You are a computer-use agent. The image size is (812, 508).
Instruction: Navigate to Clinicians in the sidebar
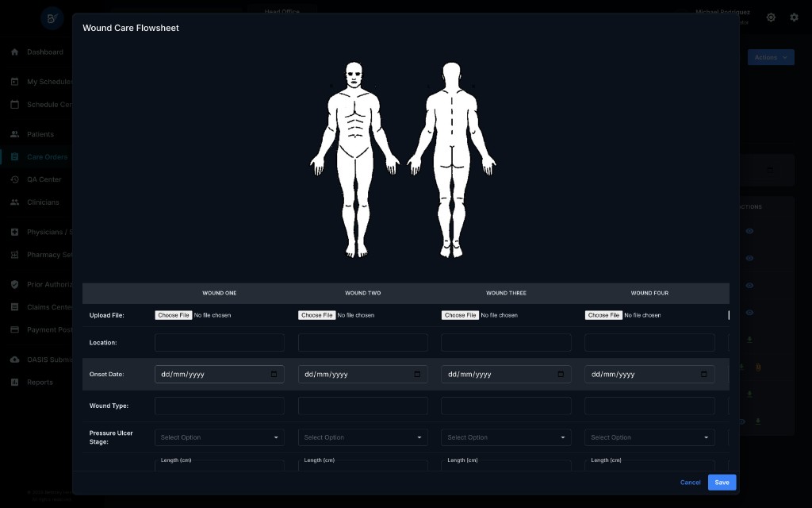point(41,202)
